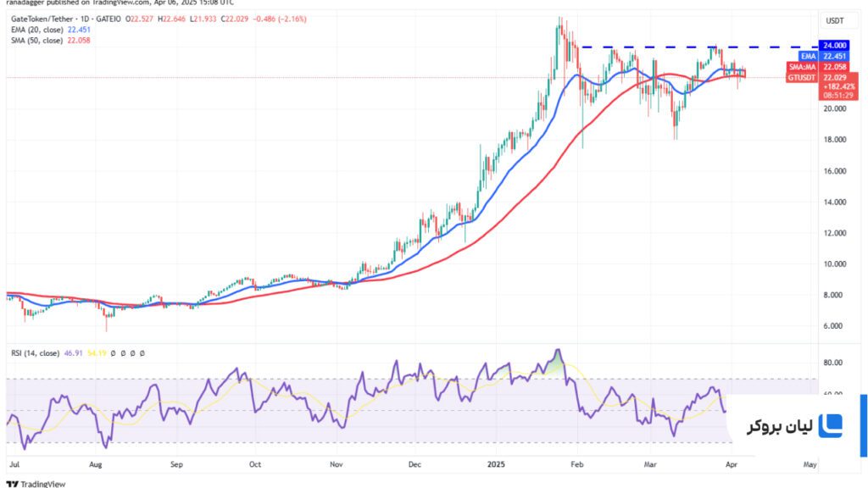Click the May label on the time axis

click(810, 464)
